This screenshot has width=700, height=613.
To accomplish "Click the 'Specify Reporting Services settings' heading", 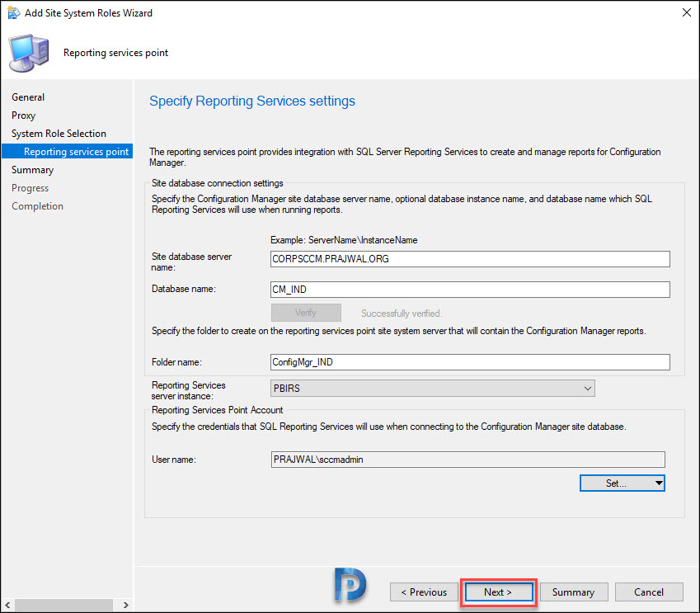I will pyautogui.click(x=252, y=101).
